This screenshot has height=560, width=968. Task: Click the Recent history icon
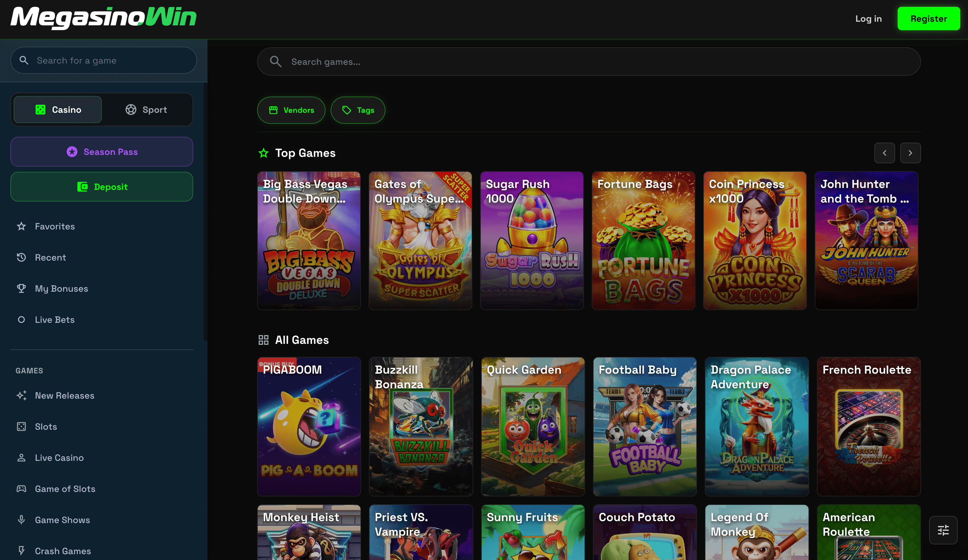[21, 257]
